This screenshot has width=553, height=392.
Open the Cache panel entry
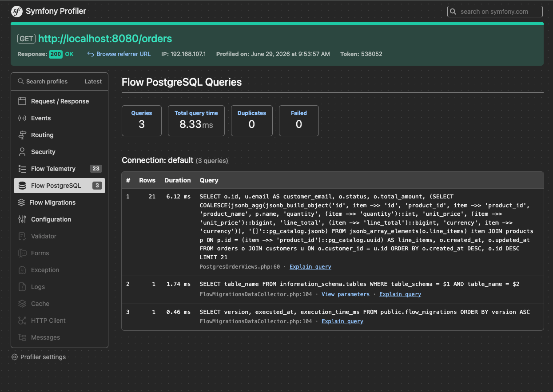click(60, 304)
